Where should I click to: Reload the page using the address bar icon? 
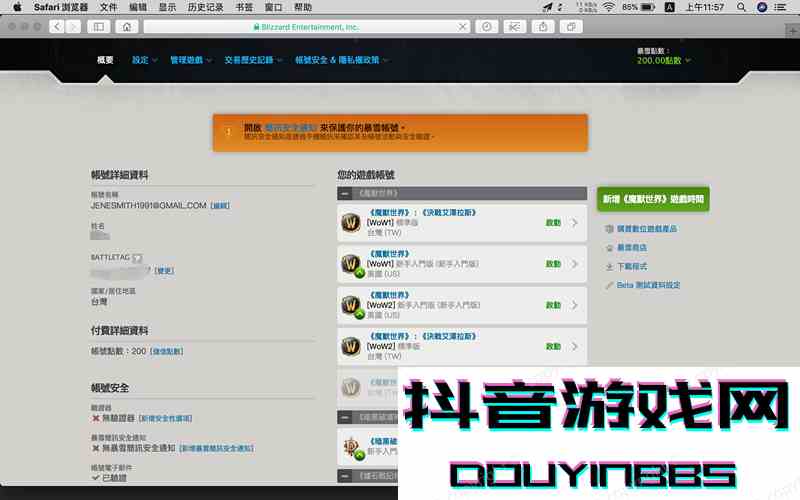(461, 26)
